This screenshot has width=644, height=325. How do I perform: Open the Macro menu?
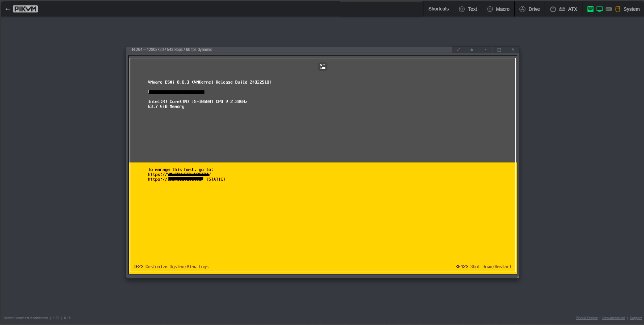point(498,9)
